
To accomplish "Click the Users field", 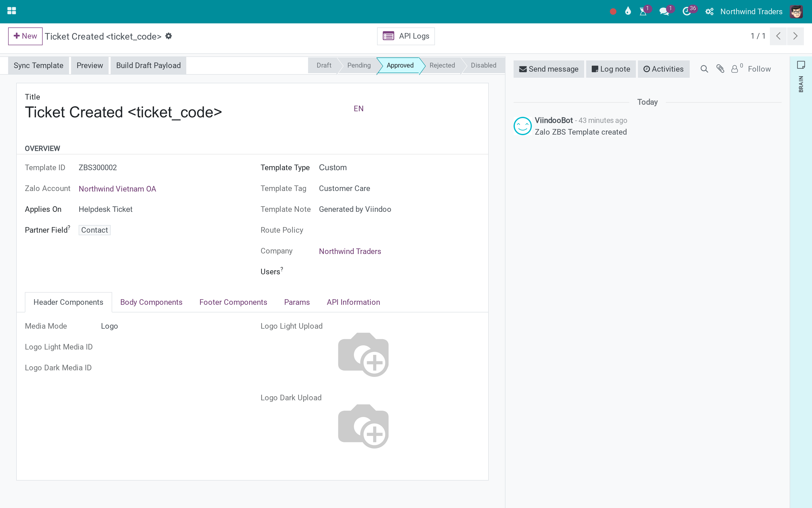I will coord(399,272).
